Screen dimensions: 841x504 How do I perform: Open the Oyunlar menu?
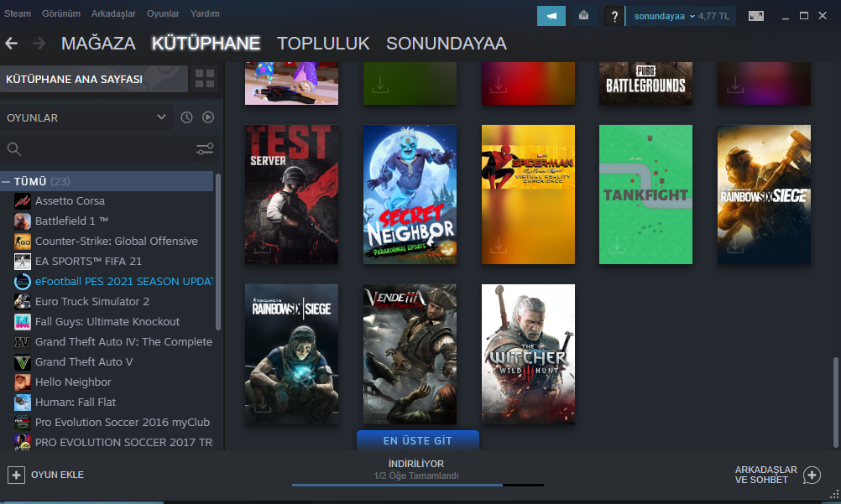163,13
